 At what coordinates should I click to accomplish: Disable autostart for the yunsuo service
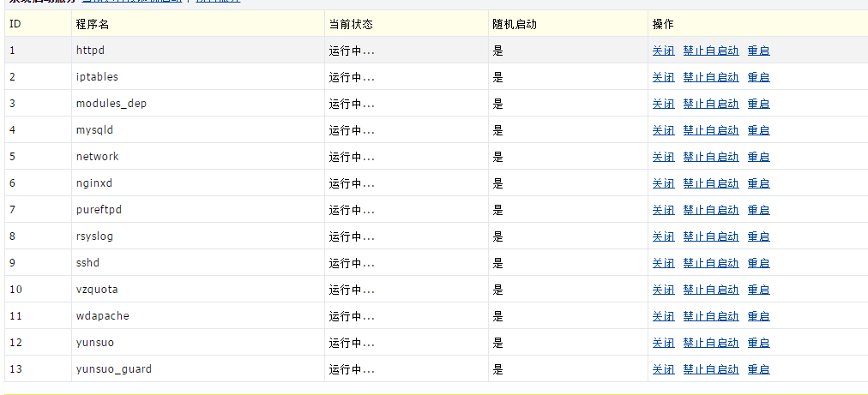coord(710,343)
